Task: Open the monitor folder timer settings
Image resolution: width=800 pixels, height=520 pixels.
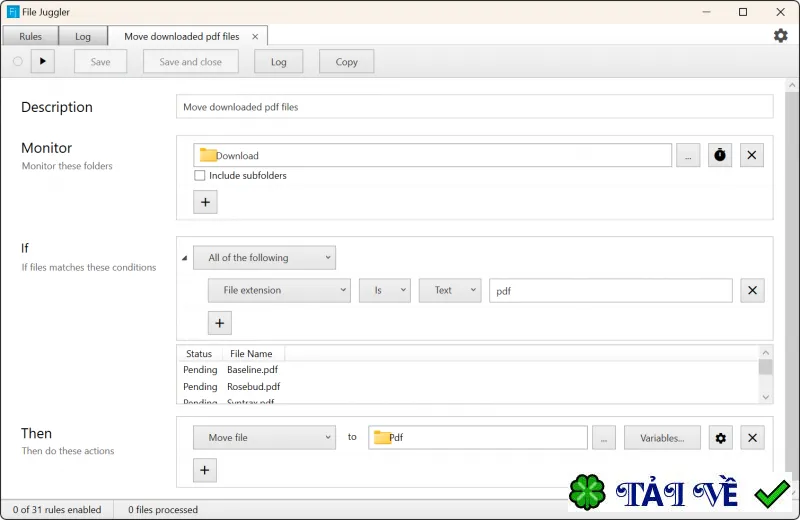Action: [x=719, y=155]
